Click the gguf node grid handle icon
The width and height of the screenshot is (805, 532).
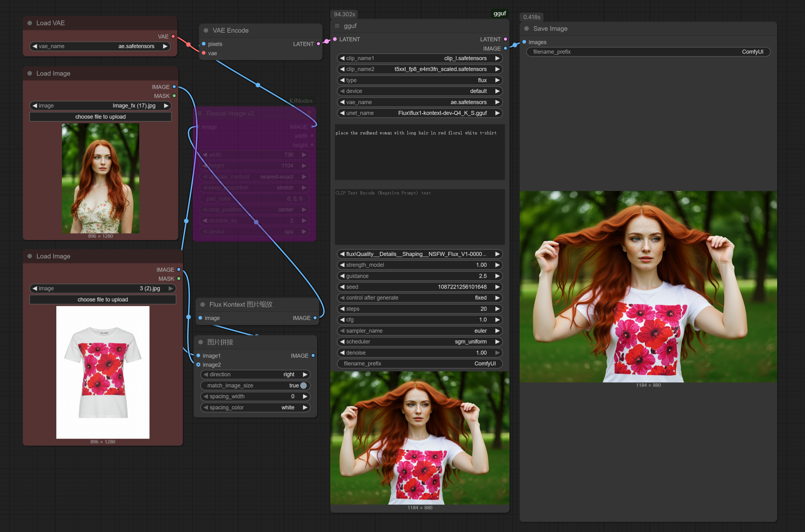337,26
